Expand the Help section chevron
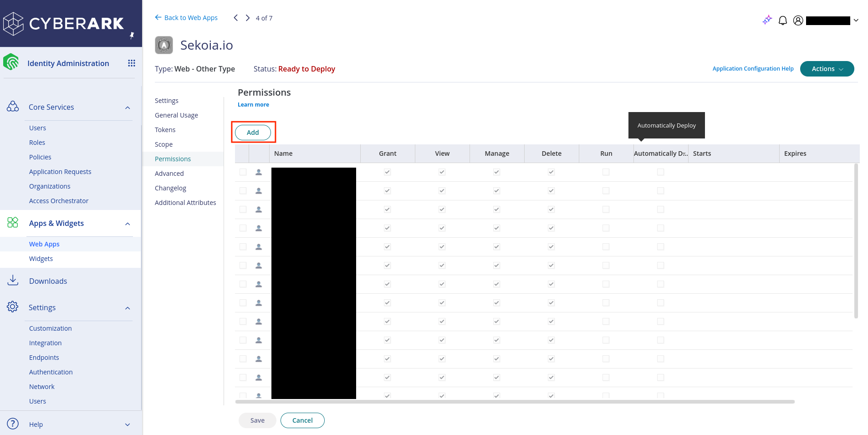This screenshot has height=435, width=868. 128,425
